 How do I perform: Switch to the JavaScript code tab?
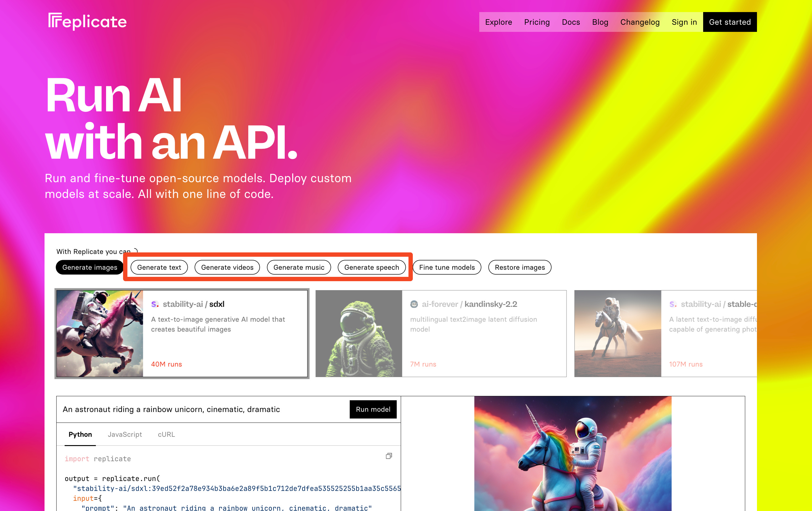125,434
